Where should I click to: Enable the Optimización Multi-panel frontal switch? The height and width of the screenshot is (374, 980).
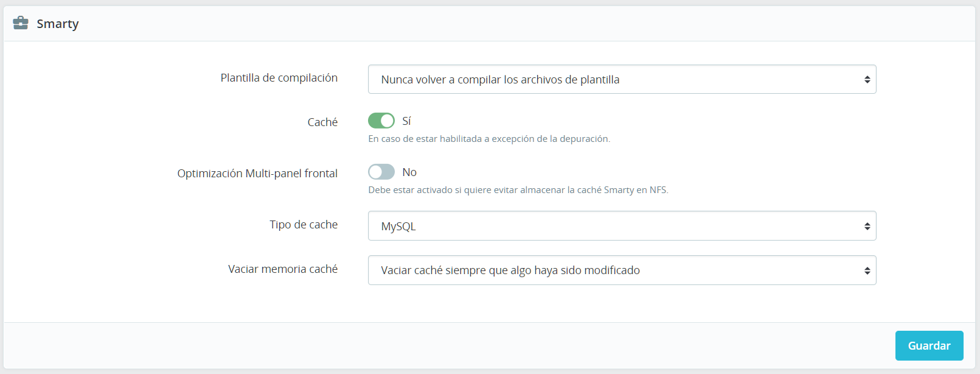(x=381, y=172)
